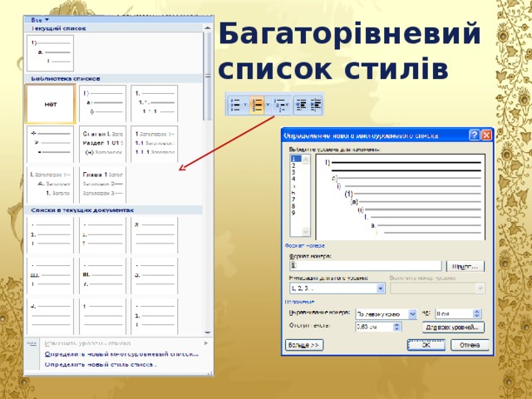
Task: Click list gallery scroll up arrow
Action: (208, 28)
